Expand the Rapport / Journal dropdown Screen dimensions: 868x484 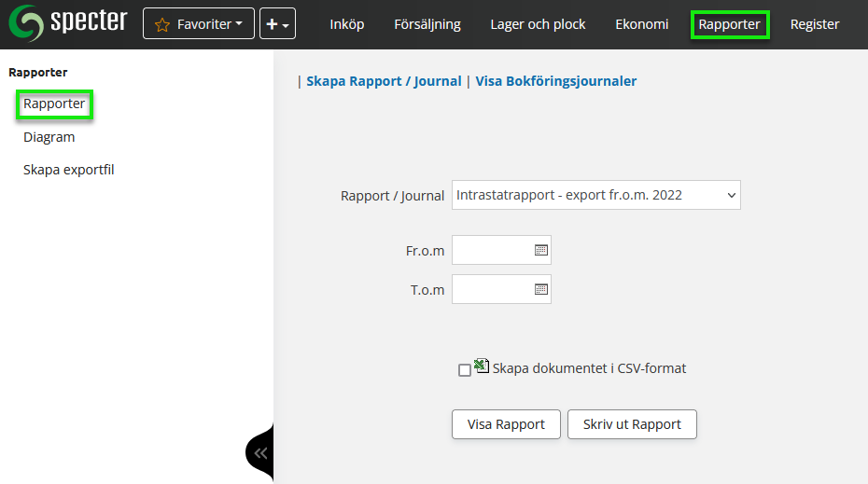pos(595,195)
